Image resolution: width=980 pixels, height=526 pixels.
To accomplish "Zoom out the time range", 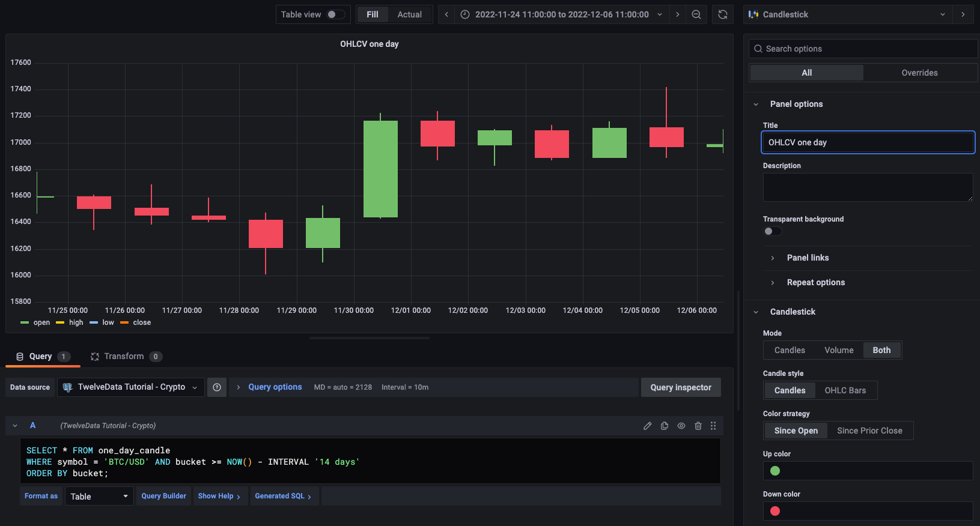I will coord(696,14).
